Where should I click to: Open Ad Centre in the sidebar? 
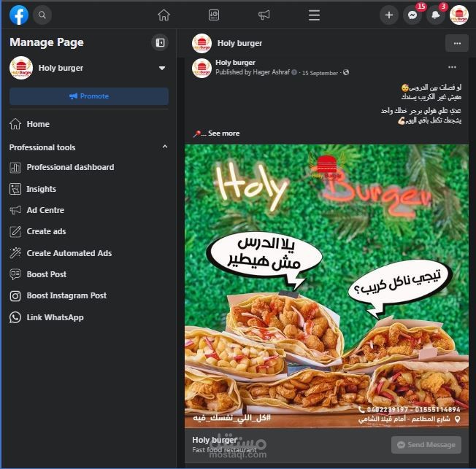pyautogui.click(x=89, y=210)
